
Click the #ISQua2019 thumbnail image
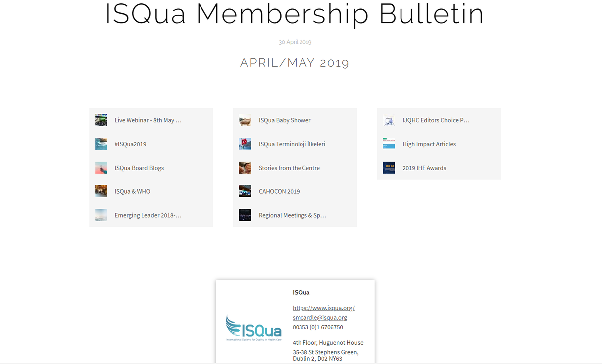point(101,144)
